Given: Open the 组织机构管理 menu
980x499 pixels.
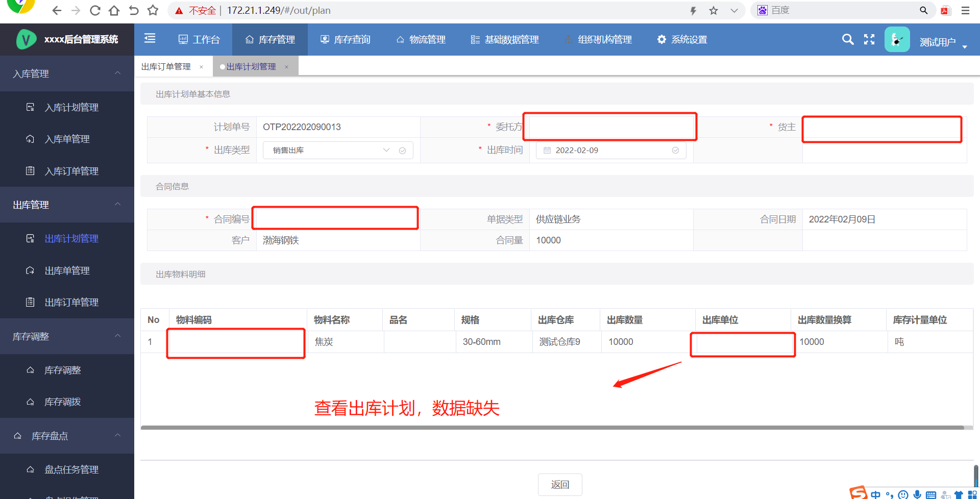Looking at the screenshot, I should coord(598,39).
